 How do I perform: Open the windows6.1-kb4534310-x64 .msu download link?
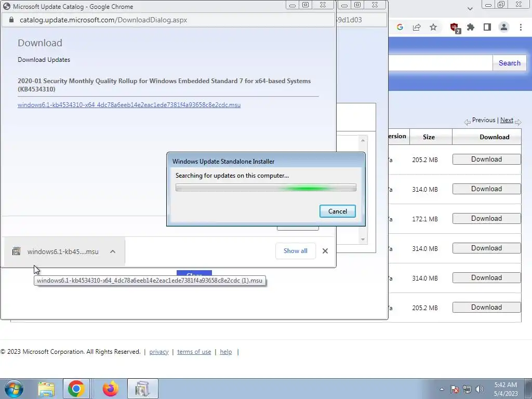(129, 105)
